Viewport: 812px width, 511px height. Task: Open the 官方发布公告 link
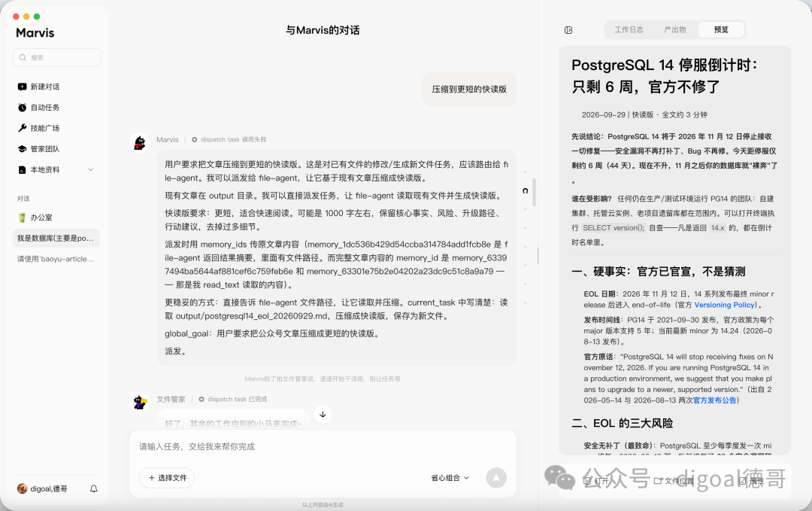(x=714, y=400)
